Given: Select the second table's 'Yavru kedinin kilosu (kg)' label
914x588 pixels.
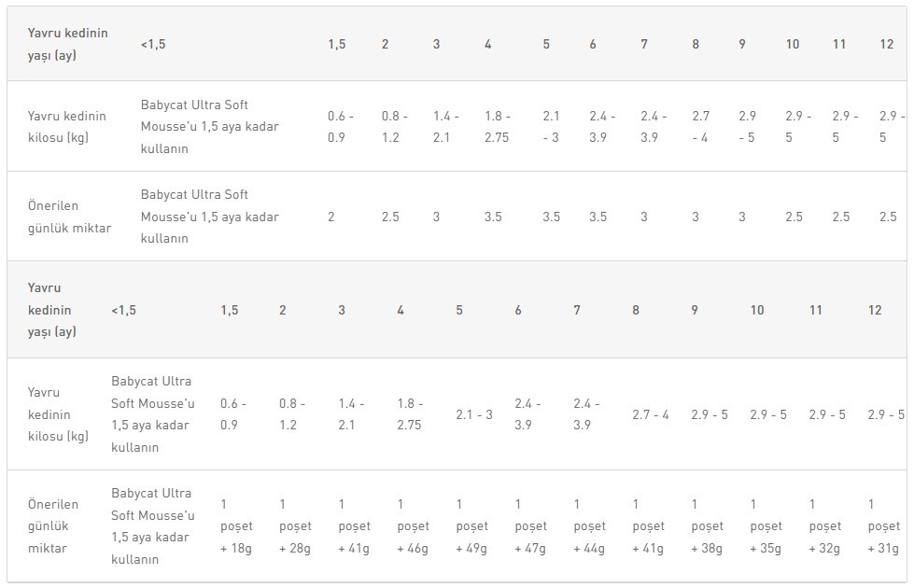Looking at the screenshot, I should [x=58, y=414].
